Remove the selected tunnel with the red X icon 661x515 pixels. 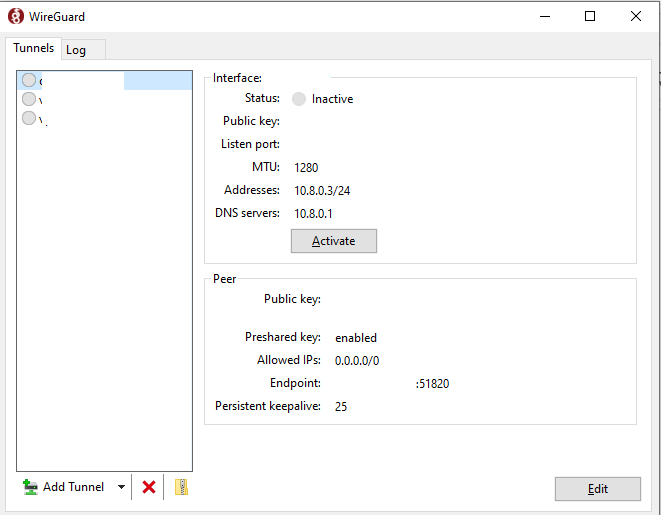(148, 487)
